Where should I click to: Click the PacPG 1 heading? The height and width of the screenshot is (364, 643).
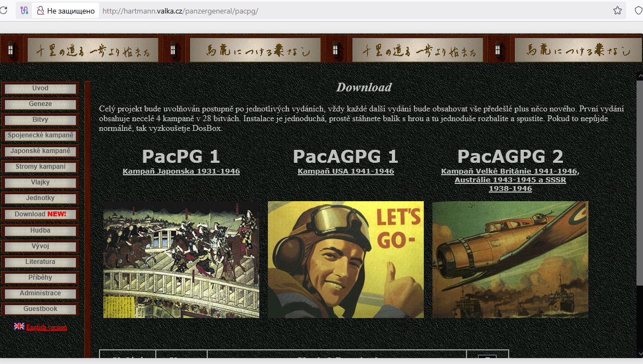(x=181, y=157)
